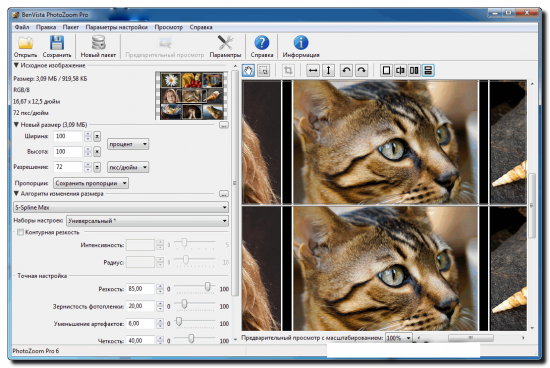The width and height of the screenshot is (550, 368).
Task: Open Справка help question mark icon
Action: 262,43
